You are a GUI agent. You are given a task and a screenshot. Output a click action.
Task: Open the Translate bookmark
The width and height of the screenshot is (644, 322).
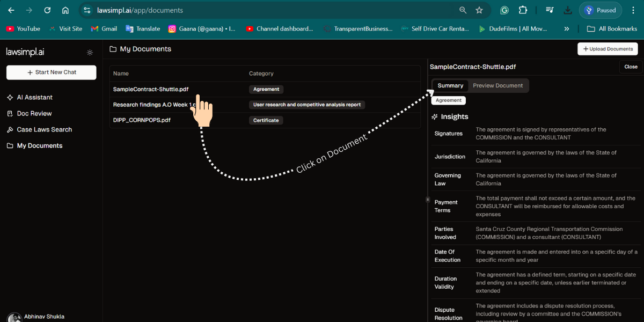[x=143, y=29]
